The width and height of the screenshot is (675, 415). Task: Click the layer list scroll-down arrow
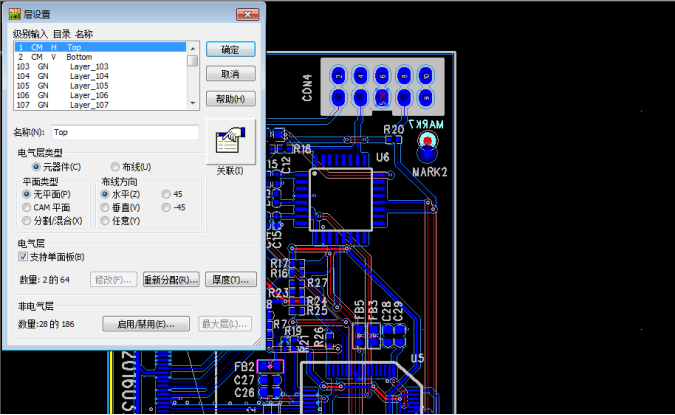(193, 103)
